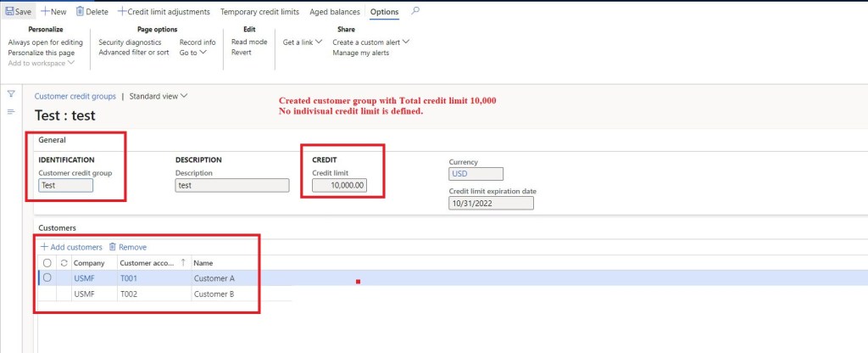Click the plus icon for New record
This screenshot has height=353, width=868.
click(45, 12)
